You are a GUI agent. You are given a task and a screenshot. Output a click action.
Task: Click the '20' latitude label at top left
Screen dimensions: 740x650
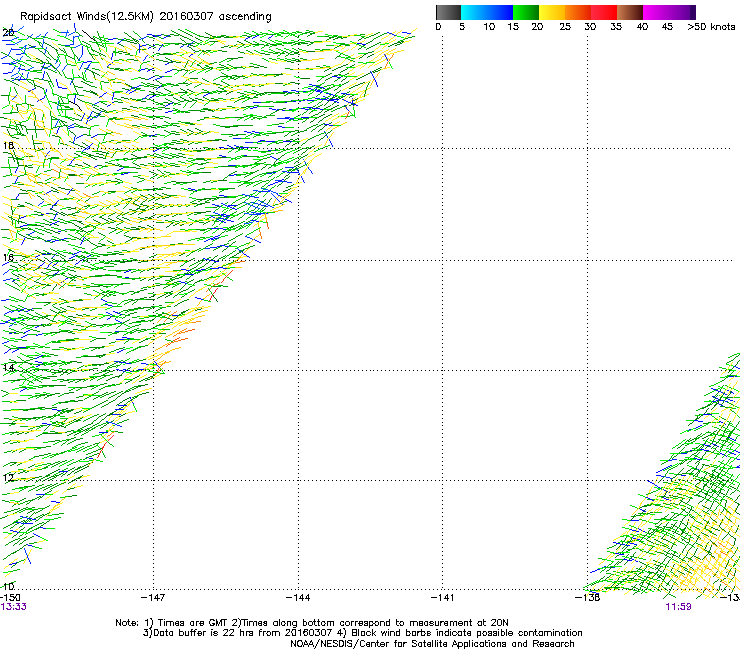tap(8, 33)
